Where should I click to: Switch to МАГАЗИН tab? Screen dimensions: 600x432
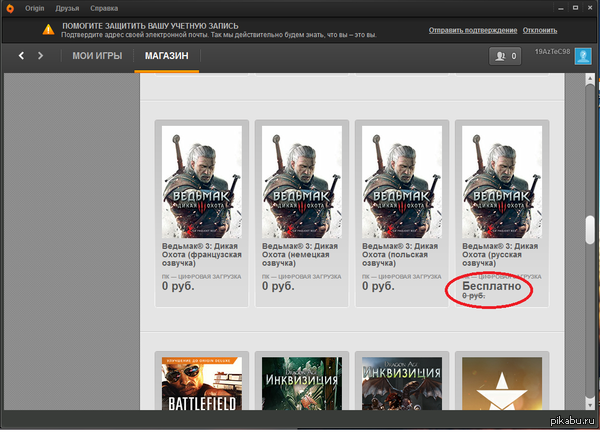coord(166,56)
